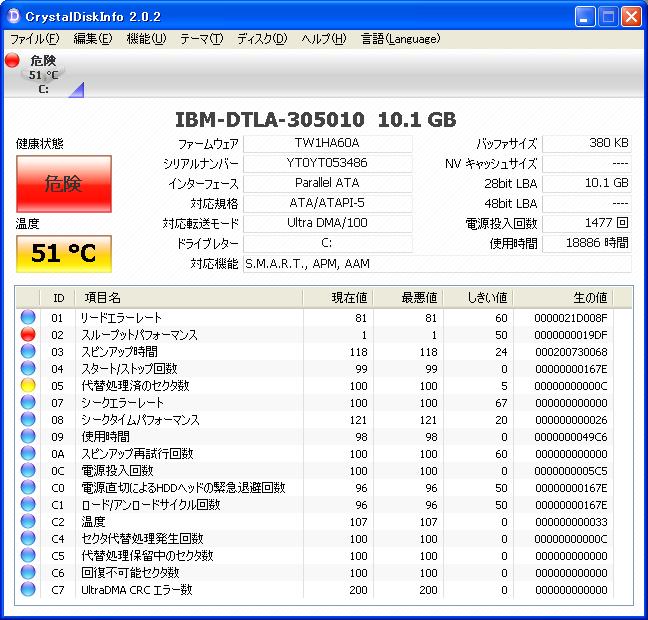Click the blue status icon for UltraDMA CRC エラー数
Viewport: 648px width, 620px height.
[x=28, y=589]
